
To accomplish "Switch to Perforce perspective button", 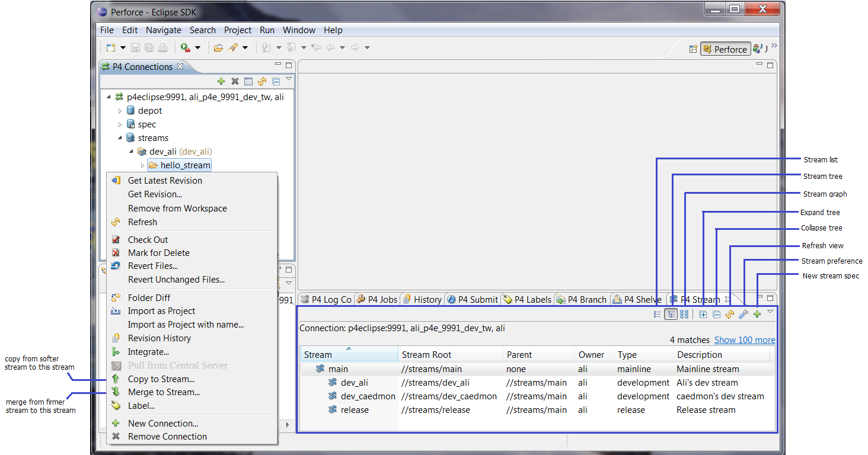I will click(725, 49).
